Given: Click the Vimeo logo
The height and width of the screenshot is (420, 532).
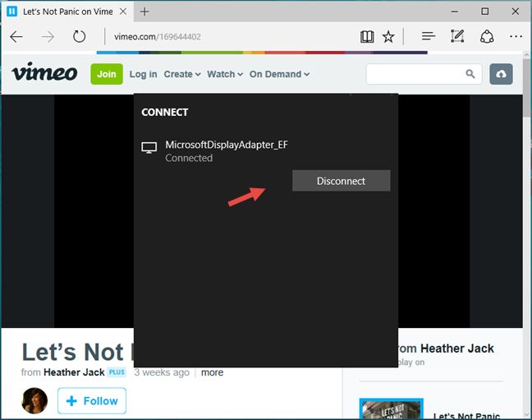Looking at the screenshot, I should coord(44,72).
